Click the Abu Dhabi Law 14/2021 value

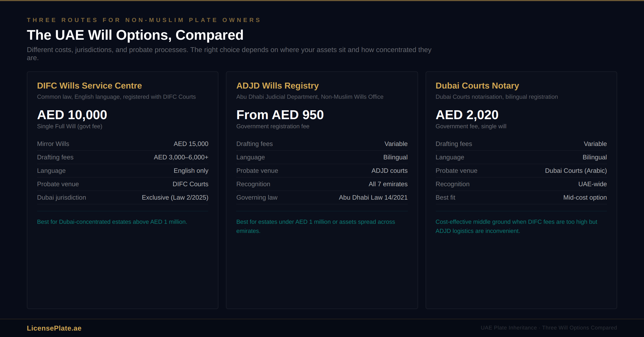(373, 197)
